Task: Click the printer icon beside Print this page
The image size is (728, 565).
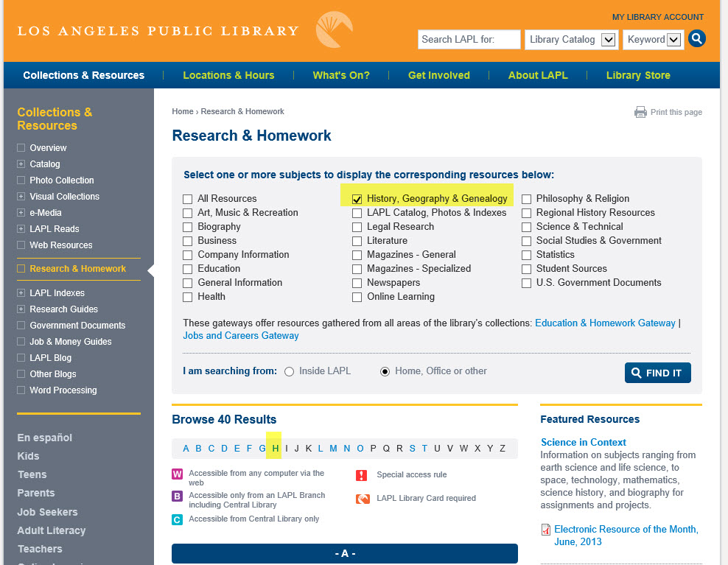Action: point(640,112)
